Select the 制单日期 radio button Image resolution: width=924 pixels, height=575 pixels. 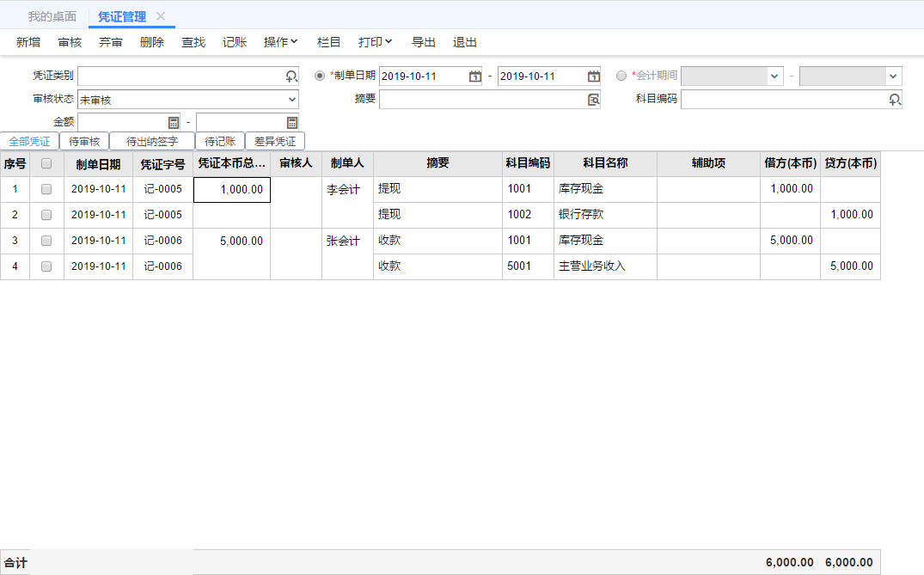tap(321, 76)
